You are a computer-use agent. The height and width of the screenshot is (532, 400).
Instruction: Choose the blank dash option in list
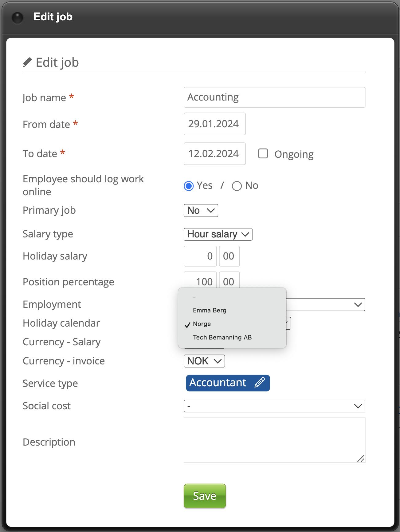[x=194, y=297]
